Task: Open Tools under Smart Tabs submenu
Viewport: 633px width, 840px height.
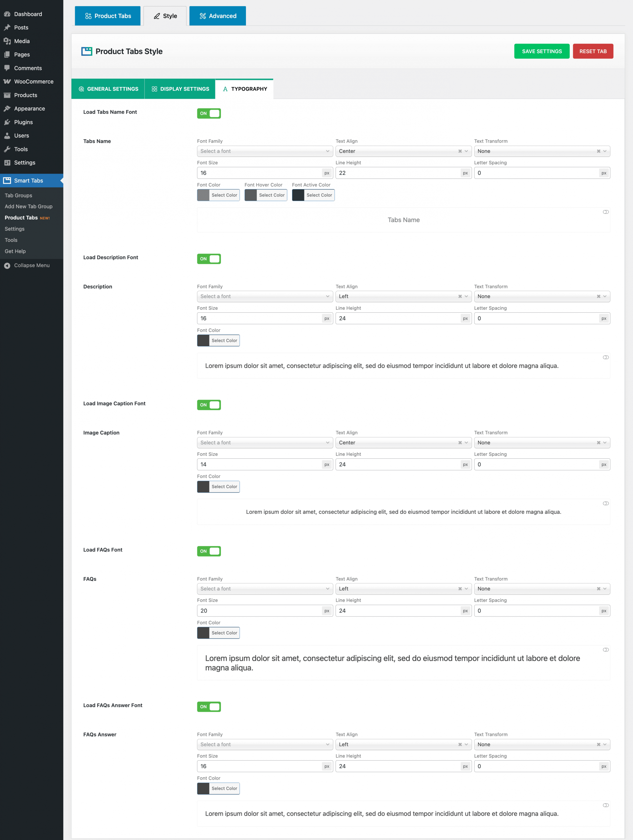Action: pos(11,240)
